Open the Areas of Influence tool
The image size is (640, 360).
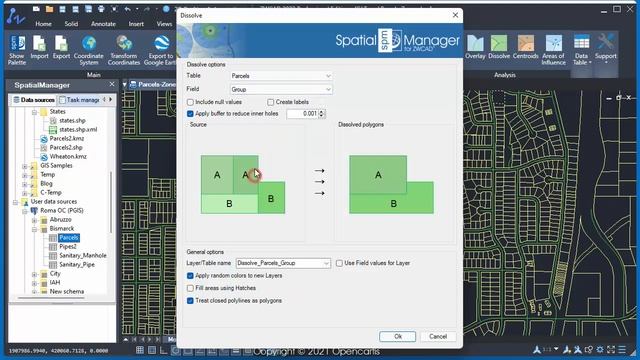coord(553,50)
